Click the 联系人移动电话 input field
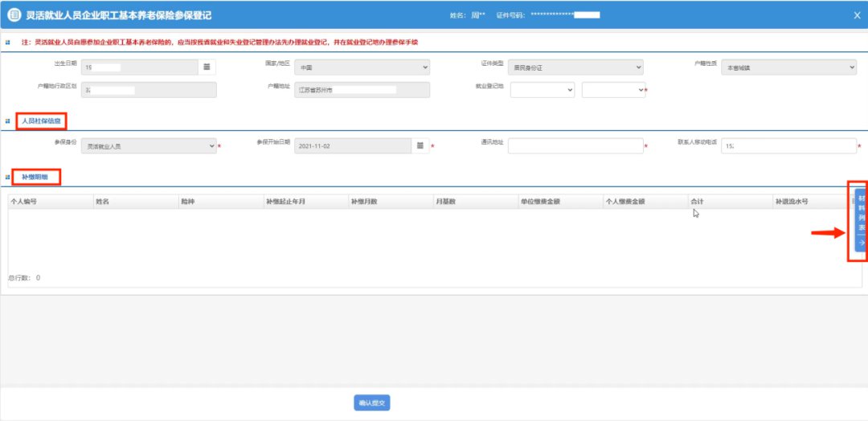The width and height of the screenshot is (868, 421). point(788,145)
